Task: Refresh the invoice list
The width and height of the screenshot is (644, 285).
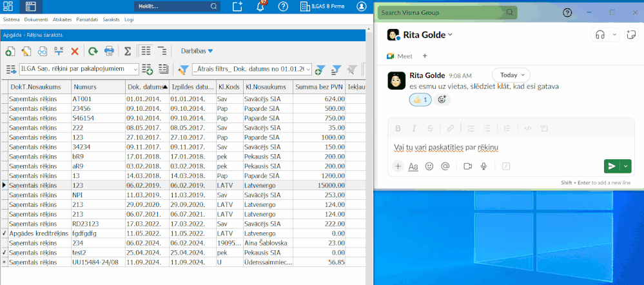Action: [x=93, y=51]
